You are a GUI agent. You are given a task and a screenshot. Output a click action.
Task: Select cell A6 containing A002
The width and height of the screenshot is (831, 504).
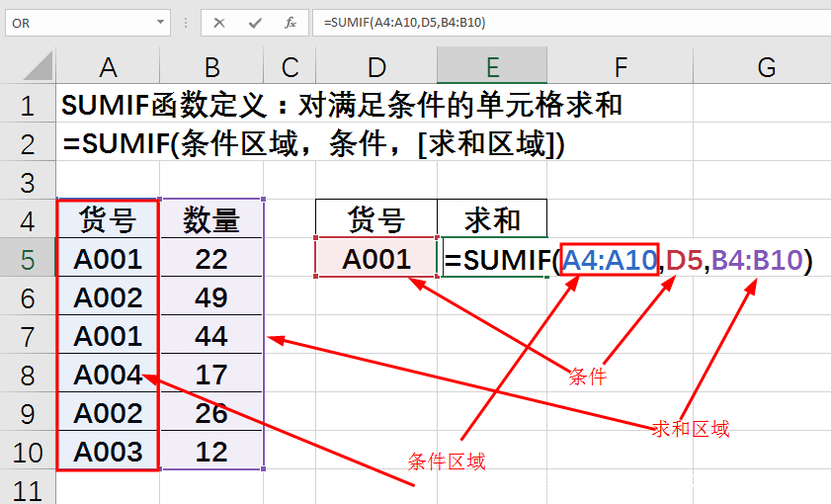108,297
